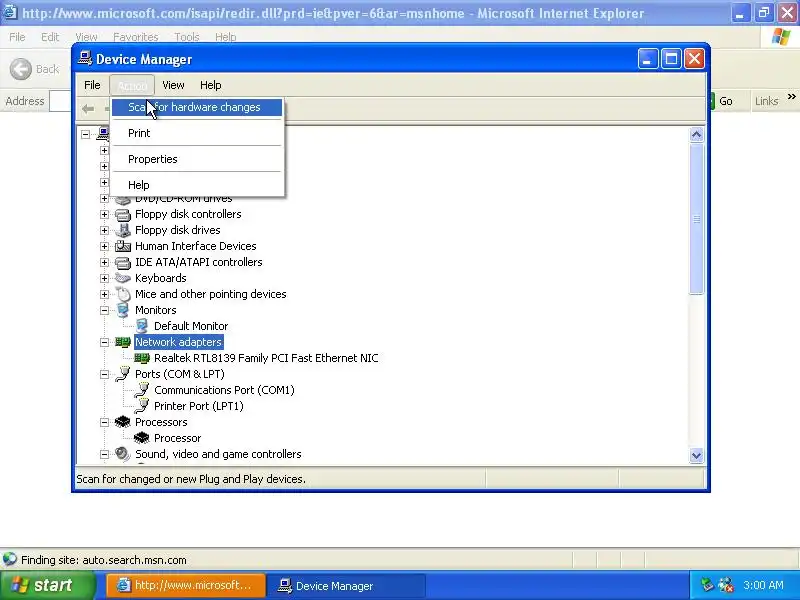Screen dimensions: 800x600
Task: Click the Processors category chip icon
Action: click(123, 422)
